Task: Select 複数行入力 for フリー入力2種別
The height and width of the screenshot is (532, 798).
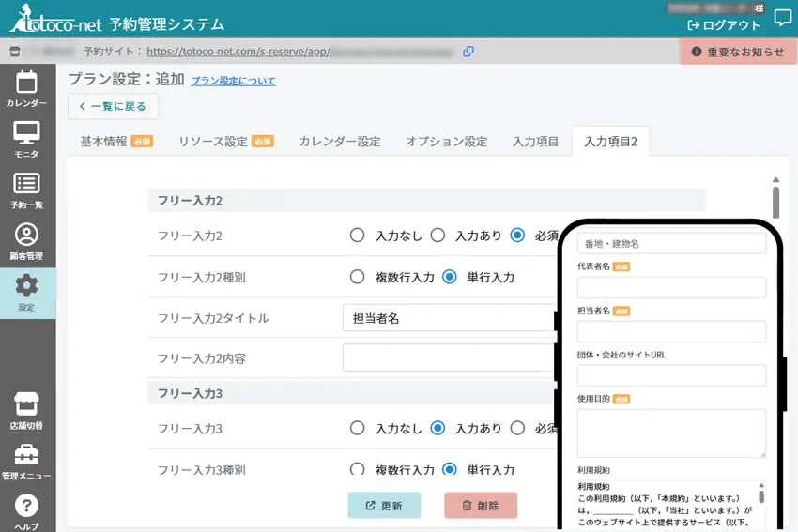Action: pos(357,277)
